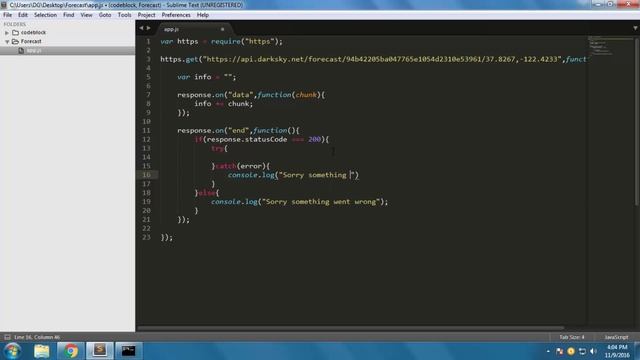The width and height of the screenshot is (640, 360).
Task: Open the View menu
Action: [x=86, y=15]
